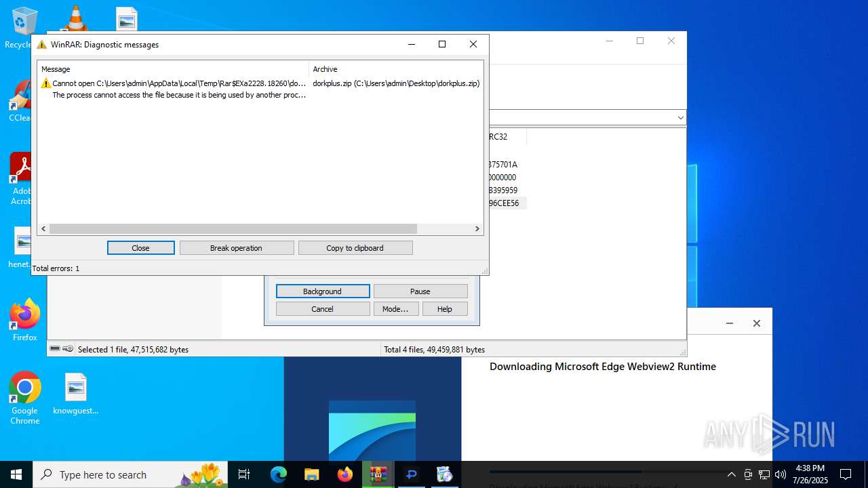This screenshot has height=488, width=868.
Task: Open Task View on the taskbar
Action: 244,474
